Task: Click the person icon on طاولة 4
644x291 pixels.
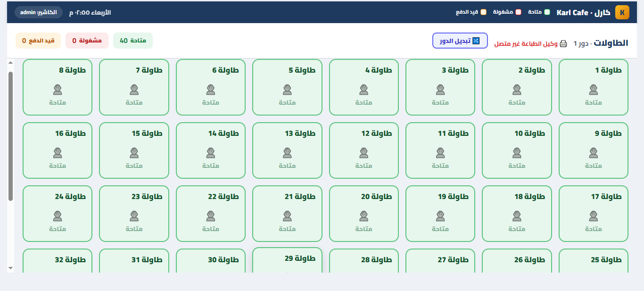Action: tap(364, 90)
